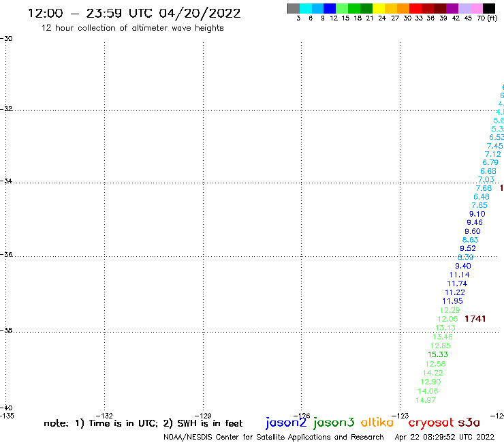Click the -129 longitude axis label
The width and height of the screenshot is (504, 443).
203,416
